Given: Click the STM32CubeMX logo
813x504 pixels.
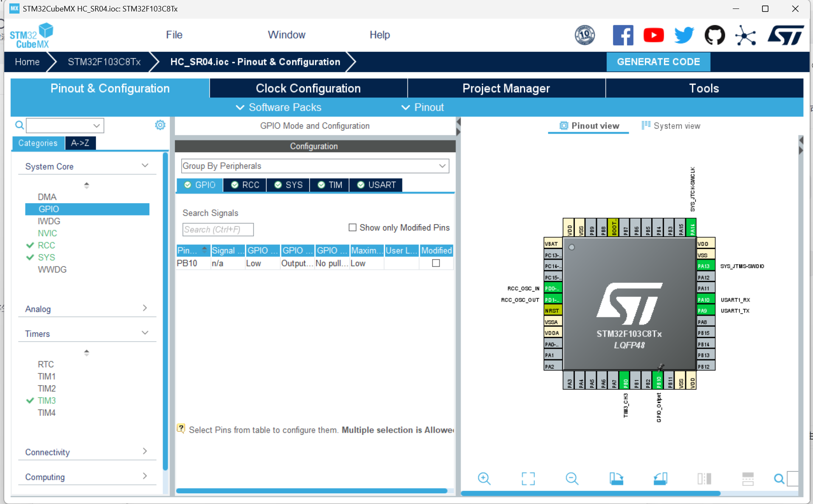Looking at the screenshot, I should tap(32, 36).
